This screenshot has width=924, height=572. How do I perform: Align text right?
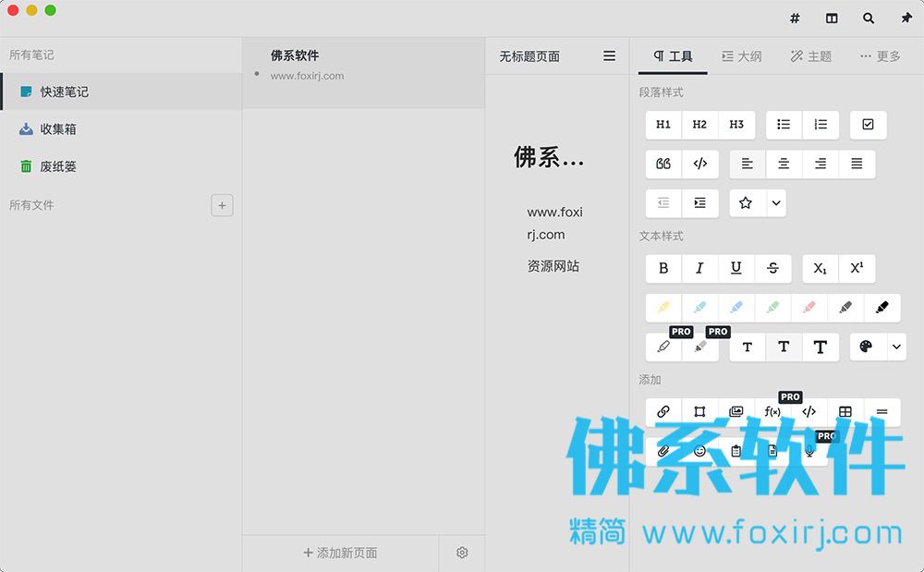[821, 164]
